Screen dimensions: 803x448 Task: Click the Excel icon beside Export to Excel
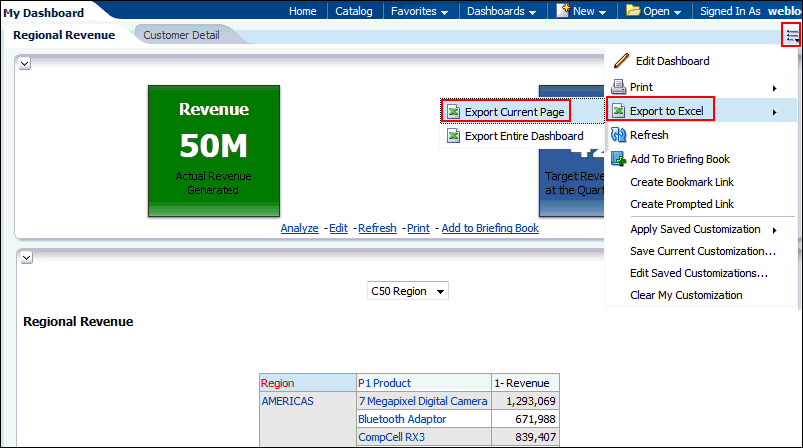tap(619, 110)
